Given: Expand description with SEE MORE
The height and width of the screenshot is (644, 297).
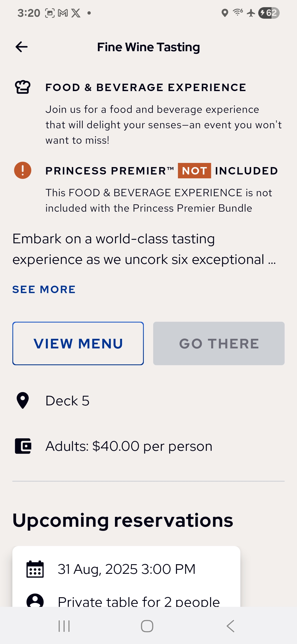Looking at the screenshot, I should coord(44,290).
